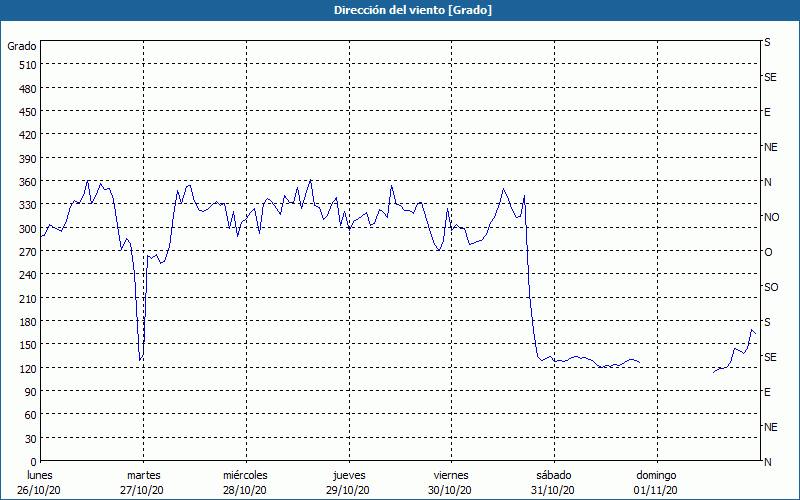This screenshot has height=500, width=800.
Task: Select the 28/10/20 date label
Action: click(x=245, y=490)
